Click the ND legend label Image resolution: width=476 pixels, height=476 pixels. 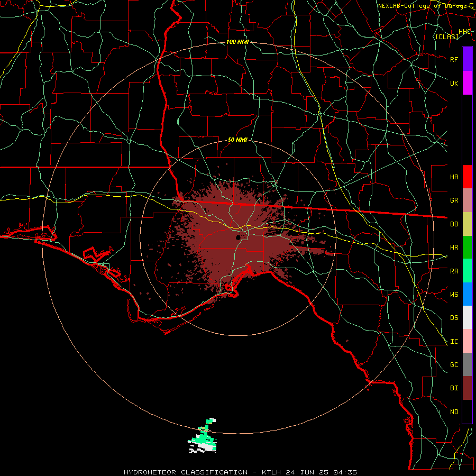(454, 411)
